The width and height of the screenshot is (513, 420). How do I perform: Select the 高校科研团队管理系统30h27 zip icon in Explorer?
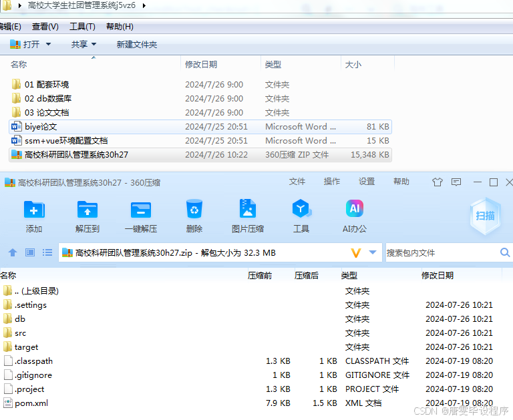pos(16,155)
